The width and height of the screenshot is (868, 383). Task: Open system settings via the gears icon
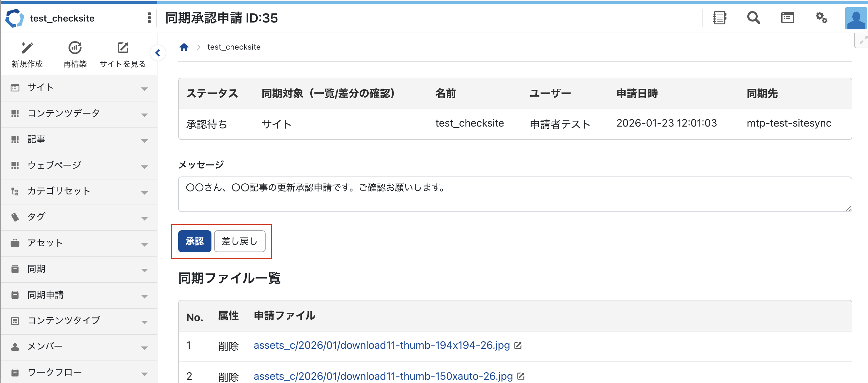point(821,18)
